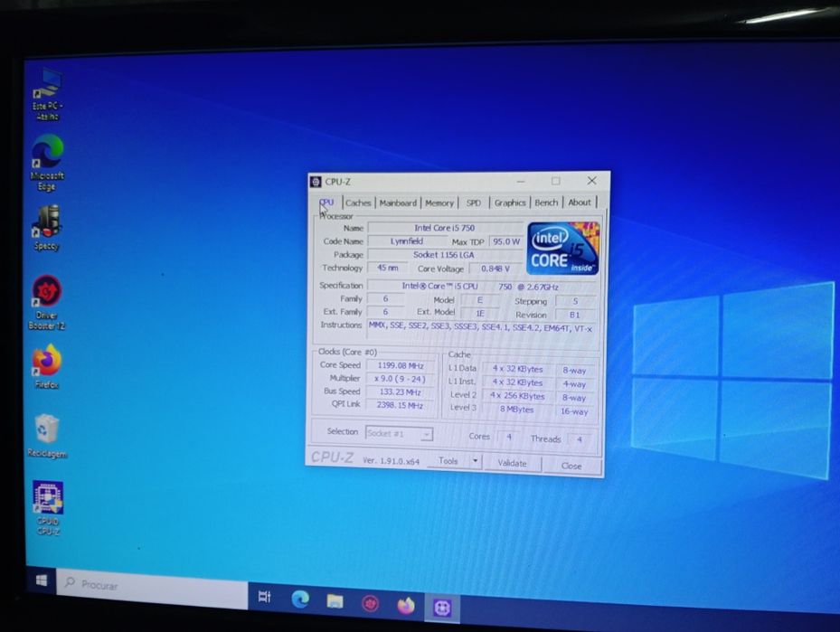Open Reciclagem recycle bin icon
Viewport: 840px width, 632px height.
pyautogui.click(x=47, y=436)
